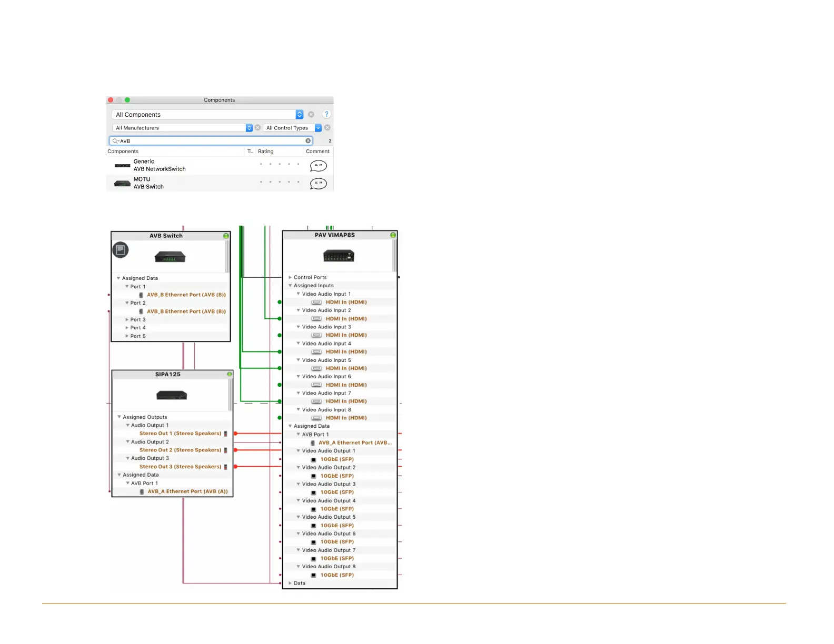Select the Generic AVB NetworkSwitch thumbnail

pos(123,166)
